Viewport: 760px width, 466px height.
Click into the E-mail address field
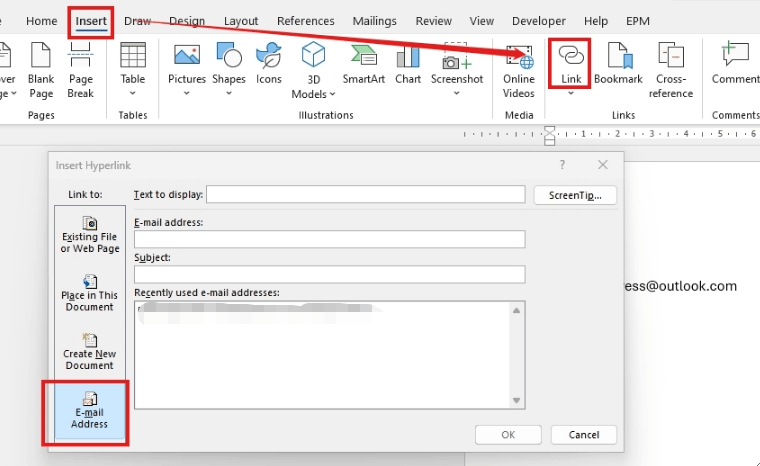[x=330, y=239]
